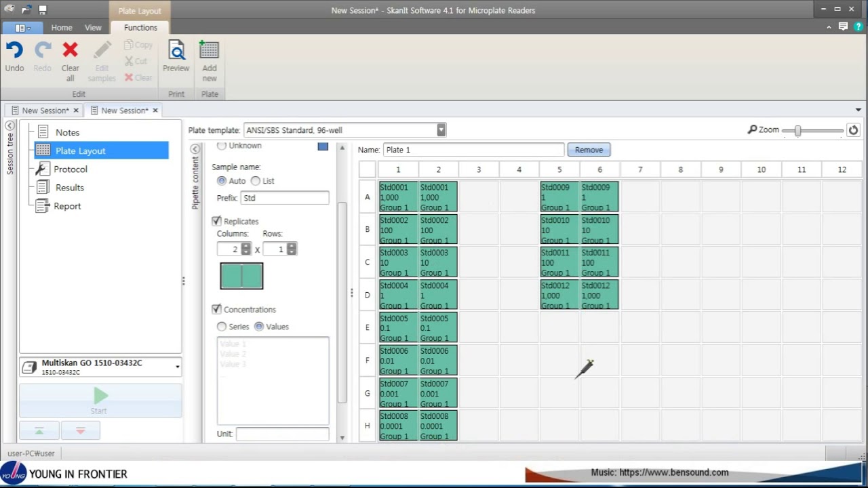Click the red plate-in button
The image size is (868, 488).
pos(81,430)
